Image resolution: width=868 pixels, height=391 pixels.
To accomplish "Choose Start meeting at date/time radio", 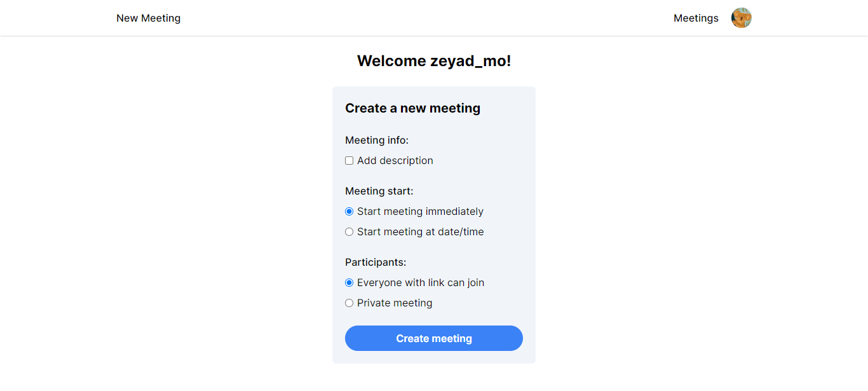I will pos(349,232).
